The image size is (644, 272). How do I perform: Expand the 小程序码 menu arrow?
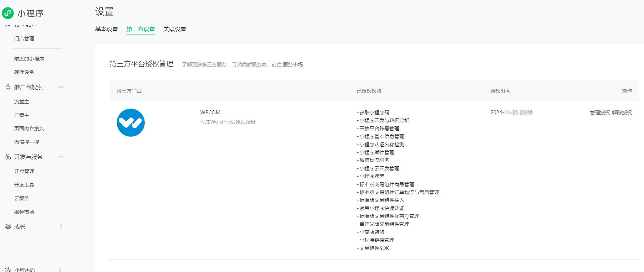(x=60, y=270)
